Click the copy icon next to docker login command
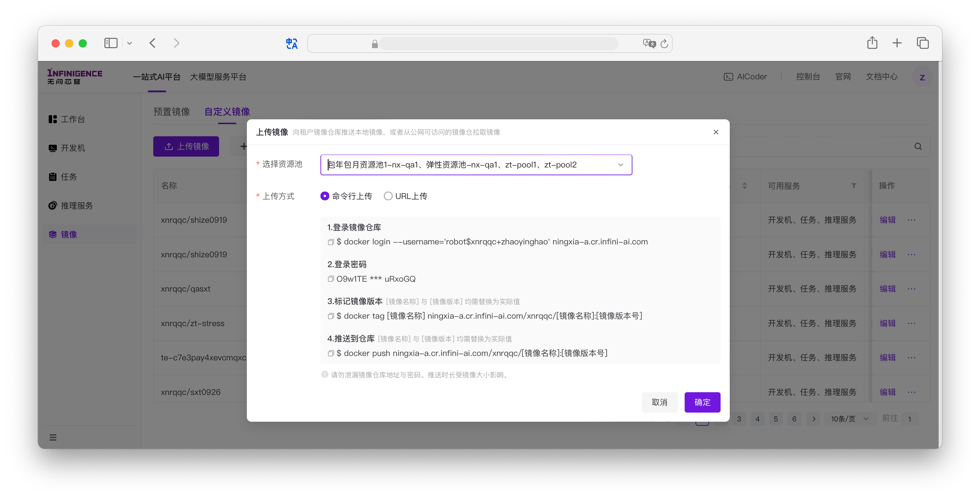Image resolution: width=980 pixels, height=499 pixels. coord(331,242)
